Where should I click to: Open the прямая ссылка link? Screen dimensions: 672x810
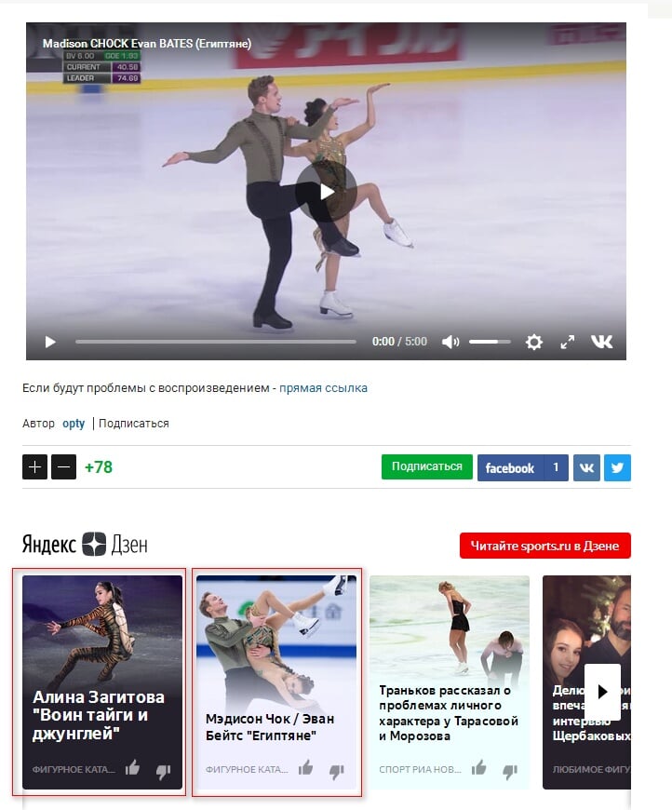point(323,388)
